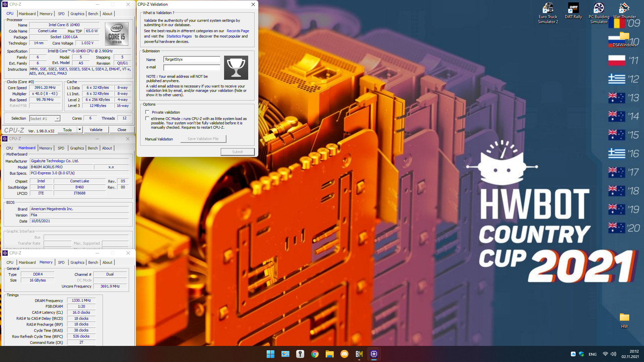The height and width of the screenshot is (362, 644).
Task: Select Graphics tab in Mainboard CPU-Z window
Action: pyautogui.click(x=77, y=148)
